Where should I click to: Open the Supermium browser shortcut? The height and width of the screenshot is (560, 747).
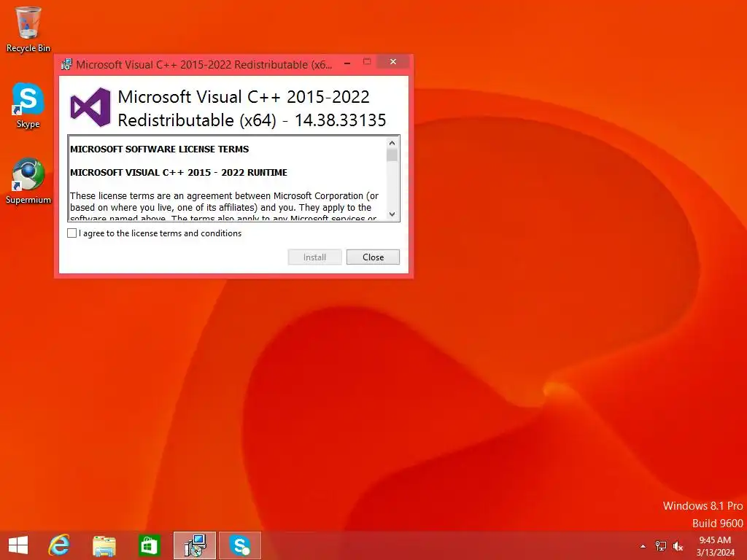tap(28, 181)
